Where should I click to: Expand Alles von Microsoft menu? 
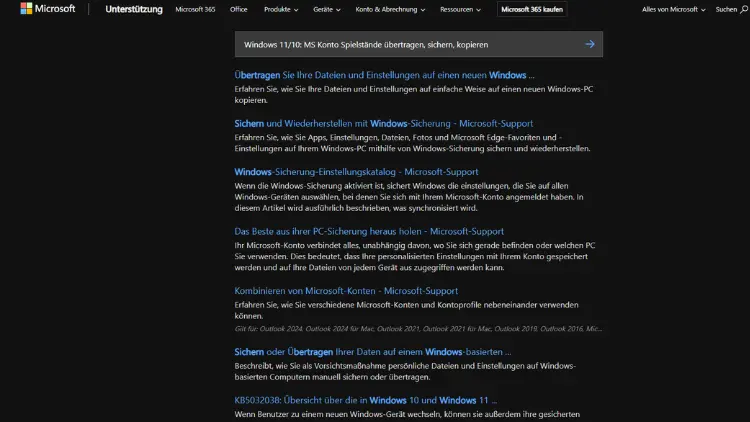pyautogui.click(x=673, y=9)
